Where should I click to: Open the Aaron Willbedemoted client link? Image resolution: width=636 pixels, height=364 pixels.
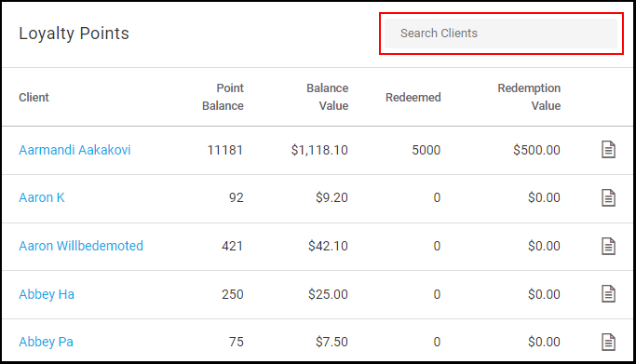pos(81,246)
